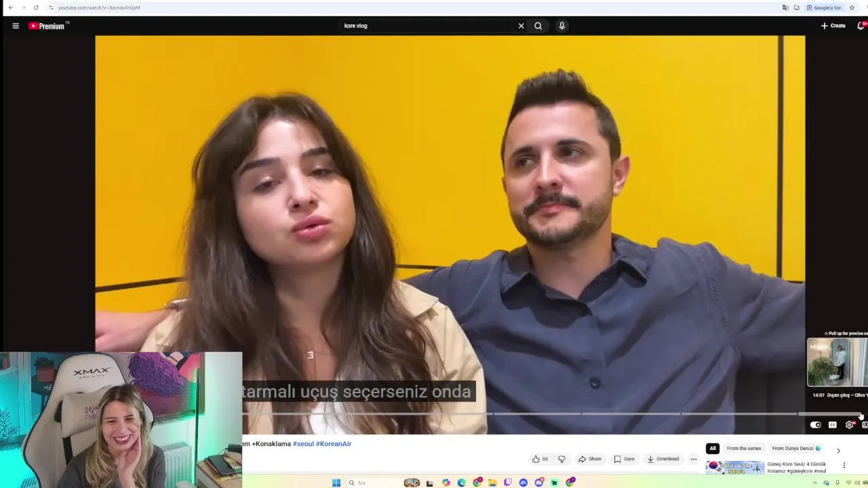Click the "Google'a Sor" lens button
868x488 pixels.
pyautogui.click(x=824, y=7)
